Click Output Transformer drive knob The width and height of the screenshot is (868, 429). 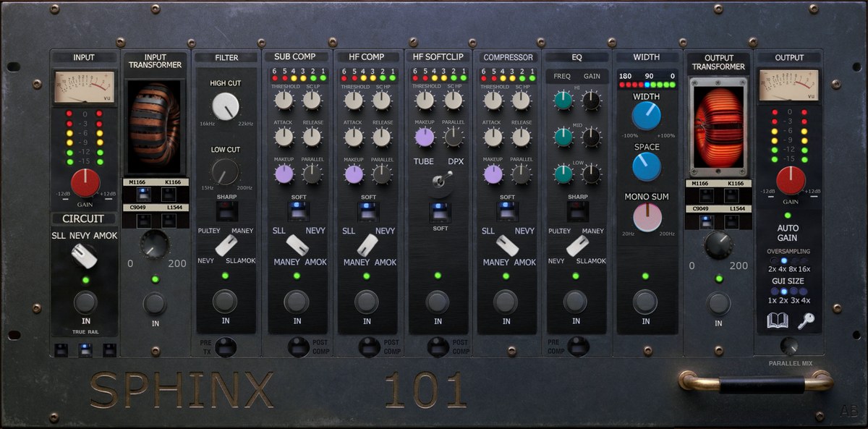point(718,245)
